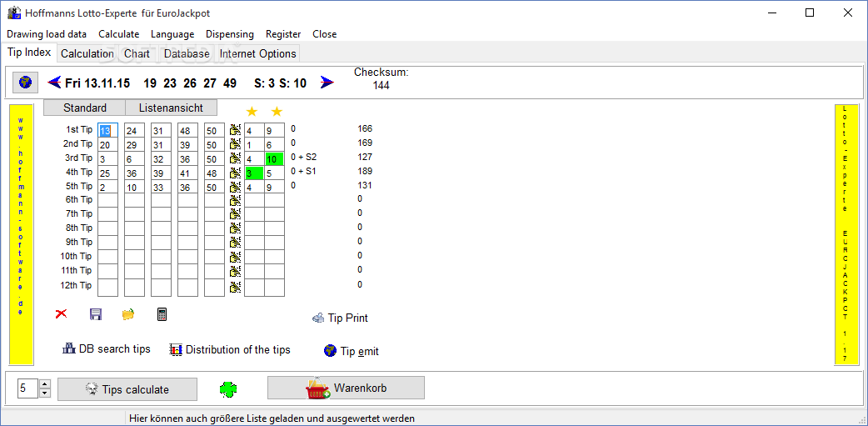The height and width of the screenshot is (426, 868).
Task: Increase tip count with the spinner up arrow
Action: [45, 383]
